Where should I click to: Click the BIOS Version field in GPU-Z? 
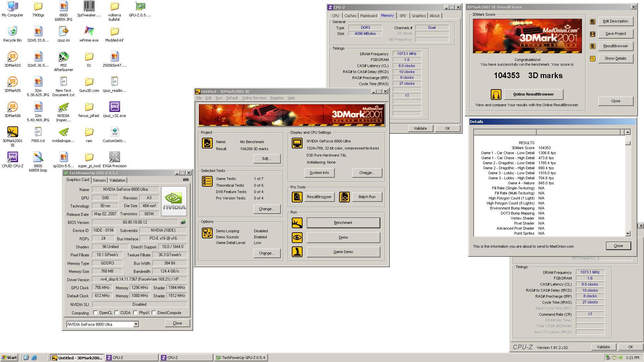135,222
